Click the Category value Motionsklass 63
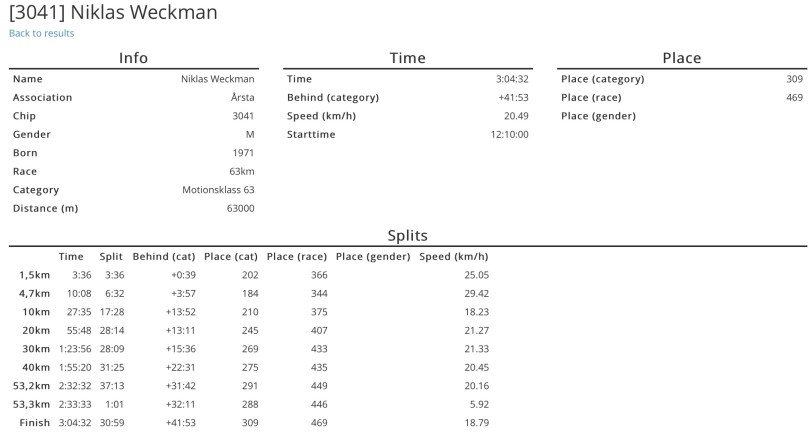Viewport: 809px width, 437px height. pos(218,190)
